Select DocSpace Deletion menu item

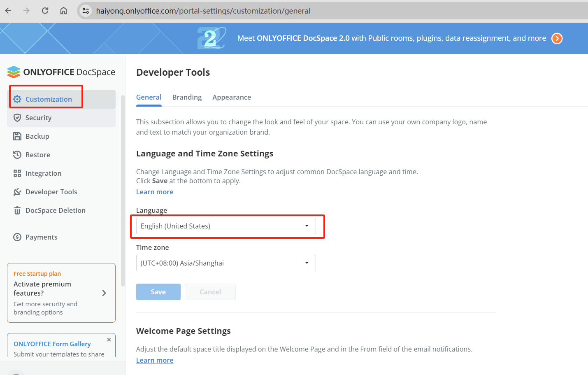point(61,210)
